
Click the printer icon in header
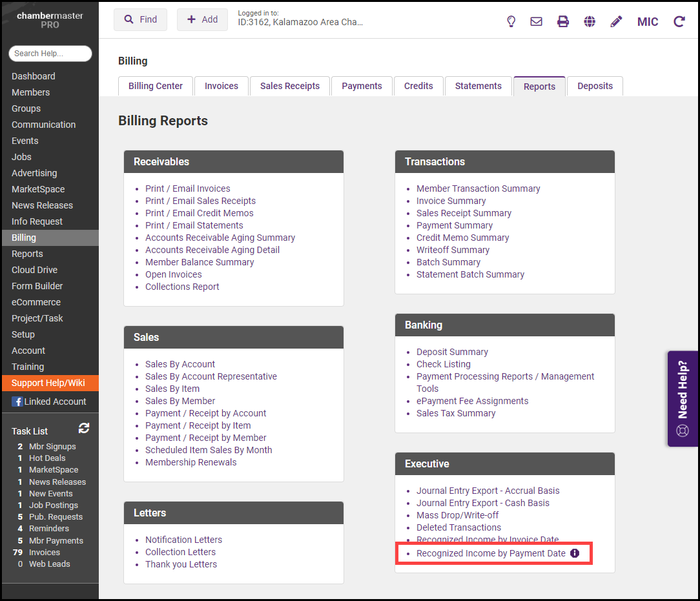tap(563, 21)
